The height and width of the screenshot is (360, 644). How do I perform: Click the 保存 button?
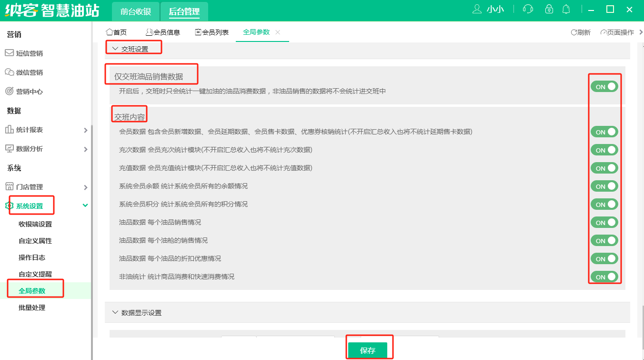coord(367,350)
